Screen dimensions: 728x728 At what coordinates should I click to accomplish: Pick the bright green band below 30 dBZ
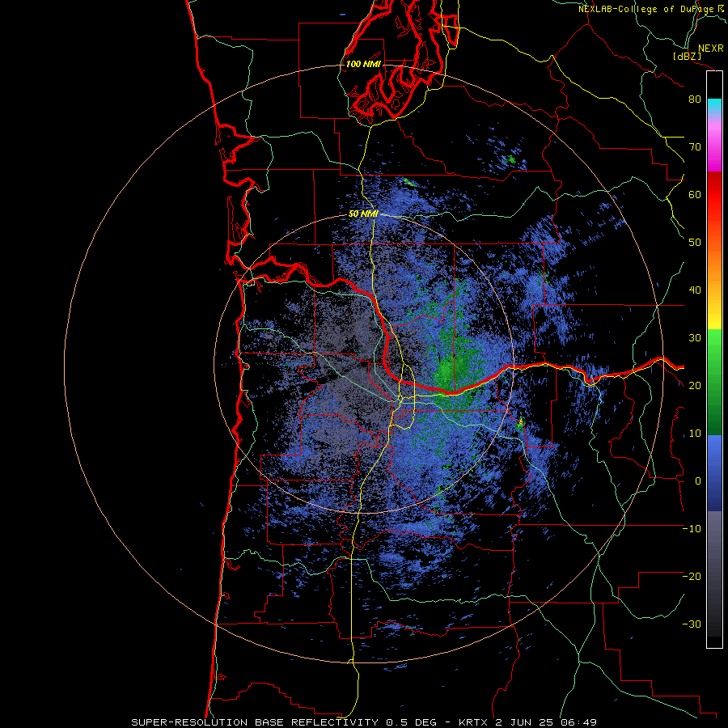(714, 344)
